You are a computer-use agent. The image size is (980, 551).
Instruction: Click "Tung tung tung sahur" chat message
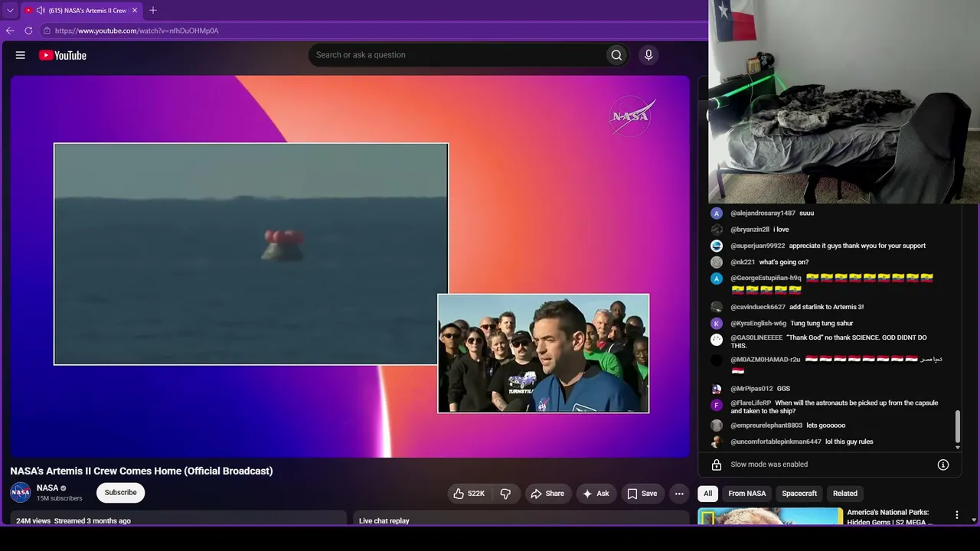pos(822,324)
